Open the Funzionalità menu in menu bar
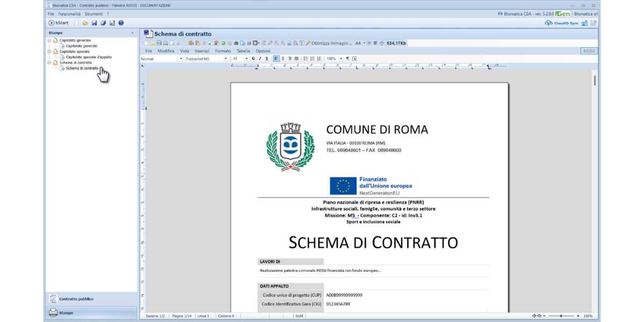This screenshot has width=644, height=322. coord(69,13)
